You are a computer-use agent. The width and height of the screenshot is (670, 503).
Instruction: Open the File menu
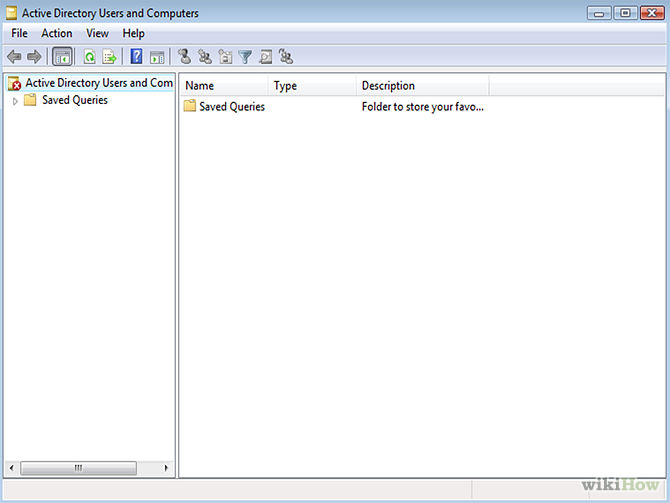coord(19,33)
